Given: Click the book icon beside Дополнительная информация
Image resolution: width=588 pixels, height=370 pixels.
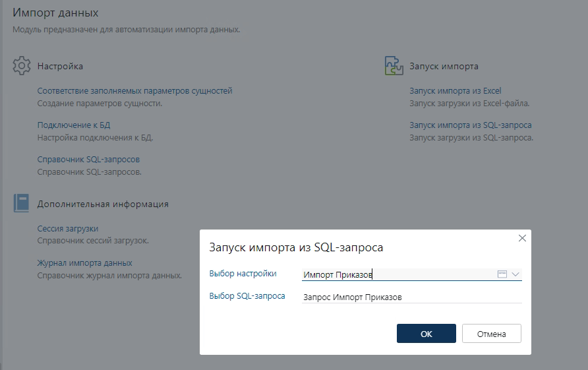Looking at the screenshot, I should click(21, 203).
